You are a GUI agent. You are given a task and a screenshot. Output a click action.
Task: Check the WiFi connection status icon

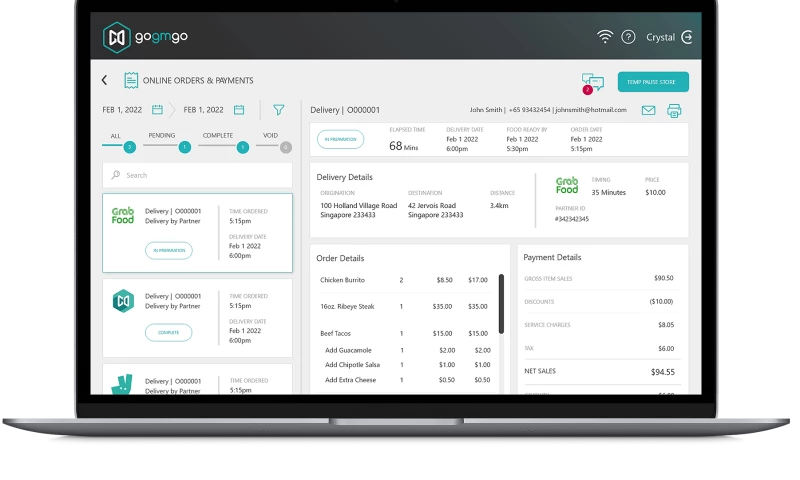pos(605,37)
